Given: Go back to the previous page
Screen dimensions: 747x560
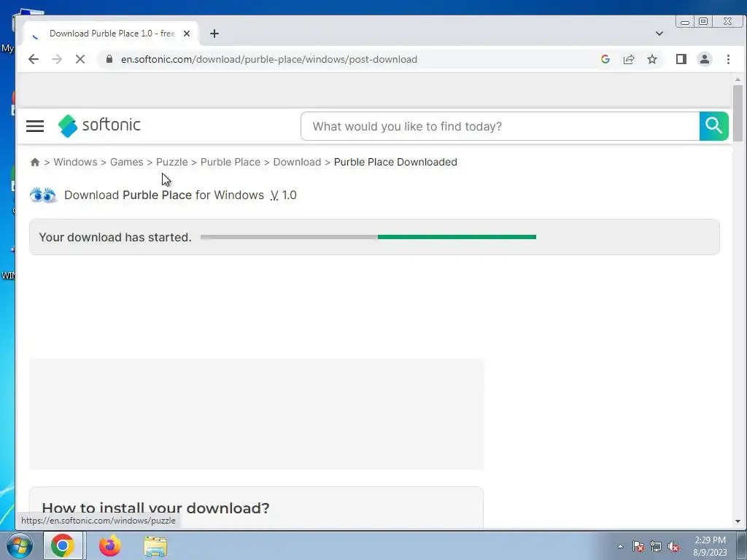Looking at the screenshot, I should [x=34, y=60].
